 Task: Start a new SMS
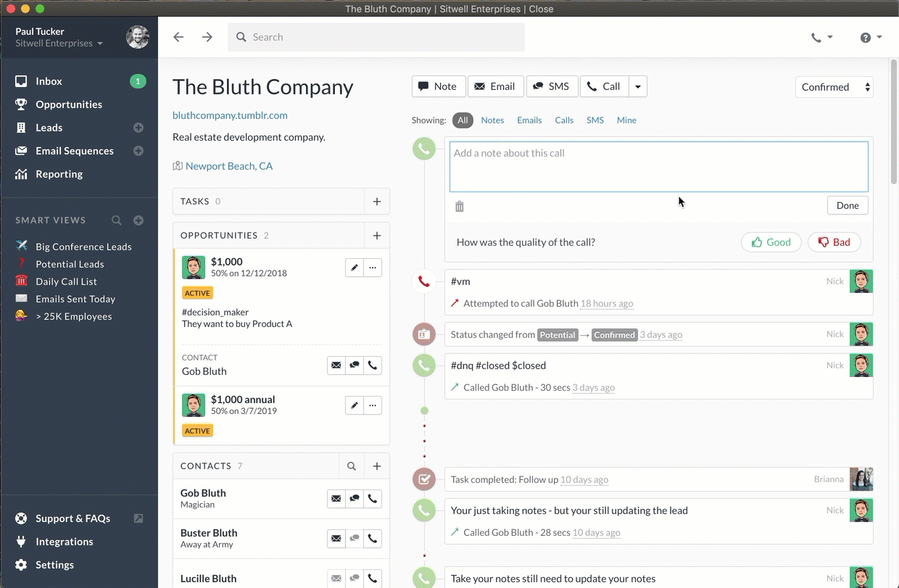552,86
